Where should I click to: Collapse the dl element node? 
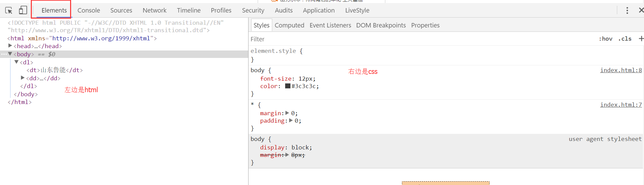click(x=16, y=62)
